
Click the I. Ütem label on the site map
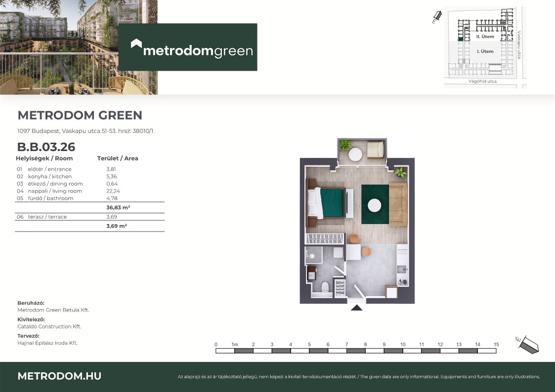(x=484, y=51)
